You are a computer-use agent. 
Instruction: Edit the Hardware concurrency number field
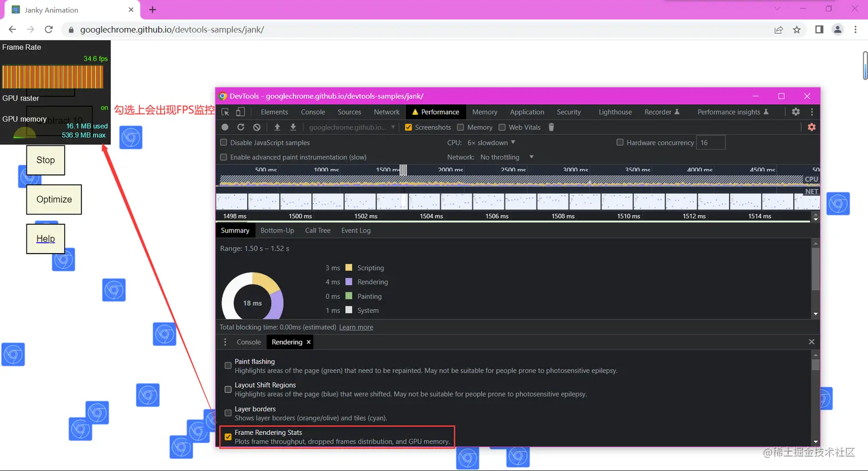point(711,142)
